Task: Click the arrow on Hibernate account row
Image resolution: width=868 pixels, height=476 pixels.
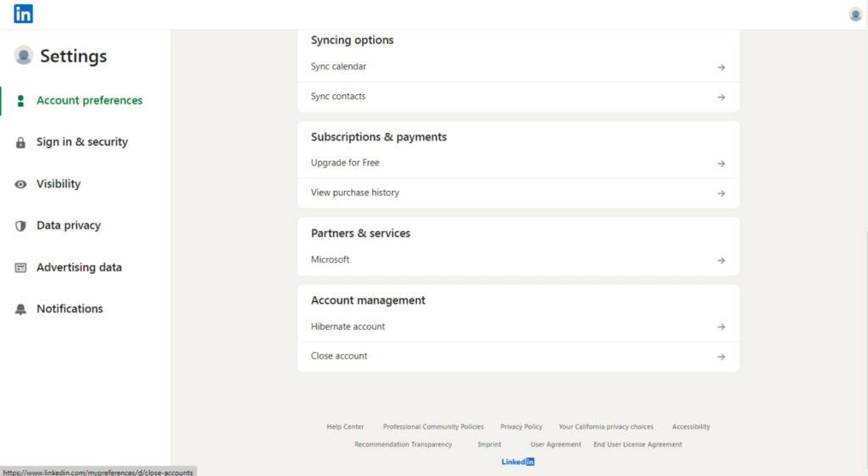Action: [721, 327]
